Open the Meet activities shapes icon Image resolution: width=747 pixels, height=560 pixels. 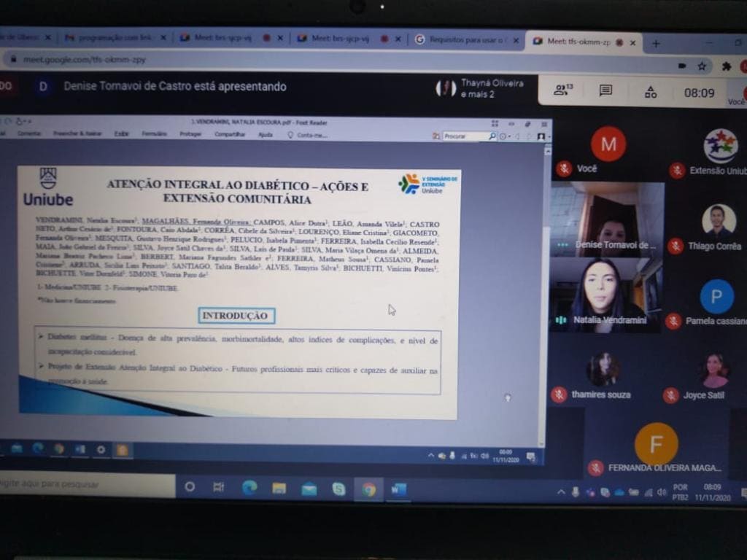[650, 91]
